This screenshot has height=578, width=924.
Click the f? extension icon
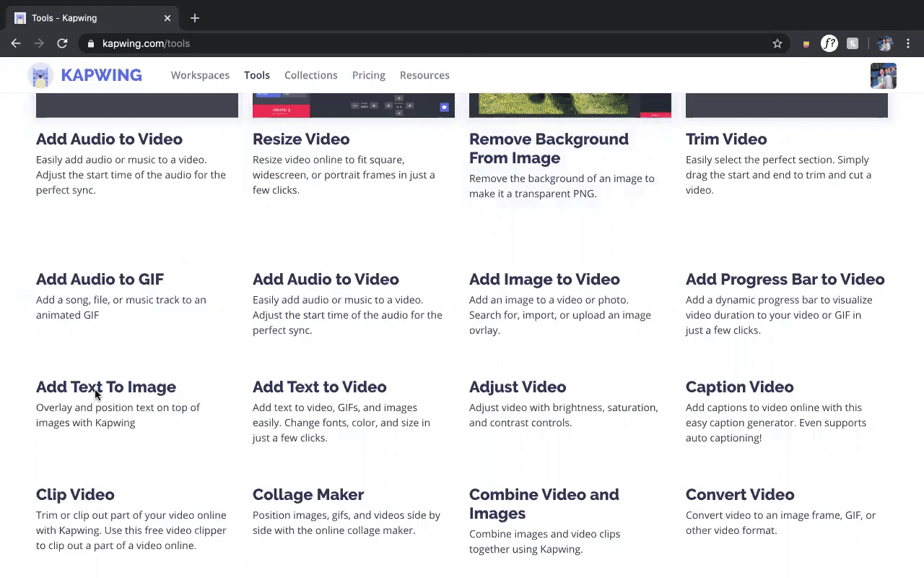click(829, 43)
